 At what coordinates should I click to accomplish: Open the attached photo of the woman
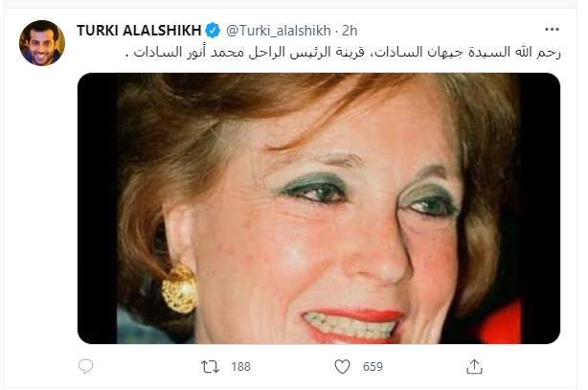(x=319, y=208)
